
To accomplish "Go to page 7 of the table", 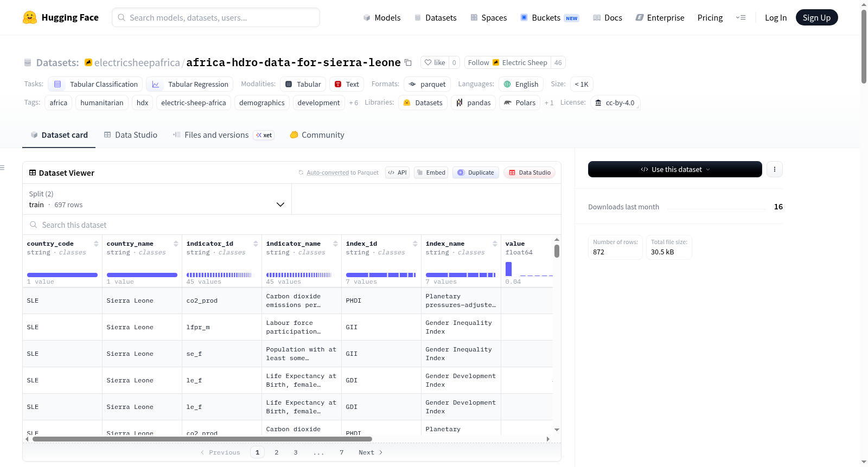I will [342, 452].
